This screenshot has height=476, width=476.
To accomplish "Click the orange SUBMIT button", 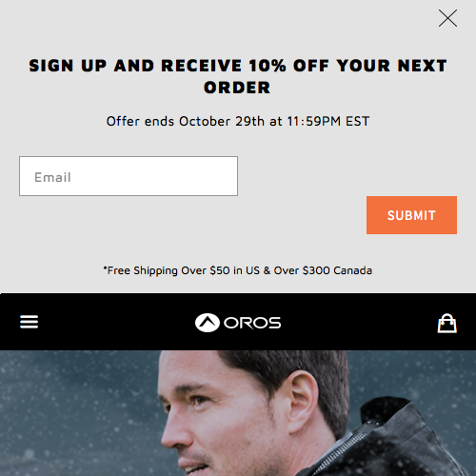I will (411, 215).
